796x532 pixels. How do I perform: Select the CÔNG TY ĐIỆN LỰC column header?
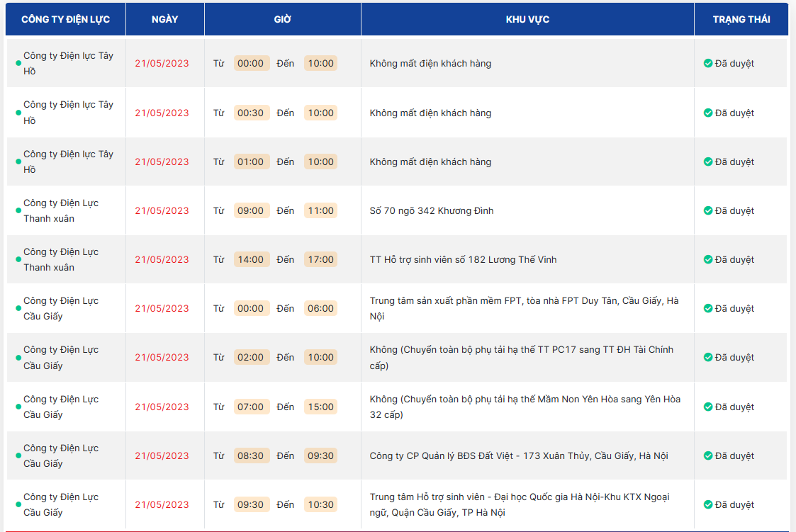(x=65, y=19)
